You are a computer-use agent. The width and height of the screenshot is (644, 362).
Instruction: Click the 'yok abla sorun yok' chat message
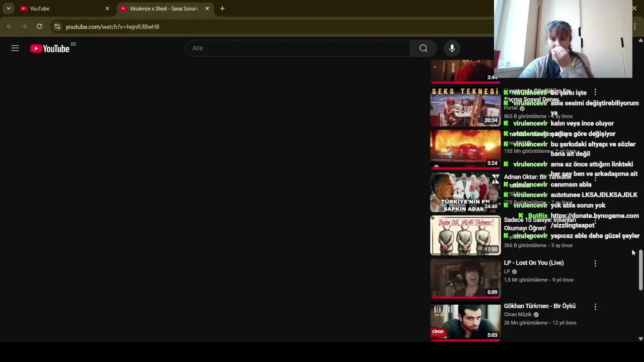[x=578, y=206]
